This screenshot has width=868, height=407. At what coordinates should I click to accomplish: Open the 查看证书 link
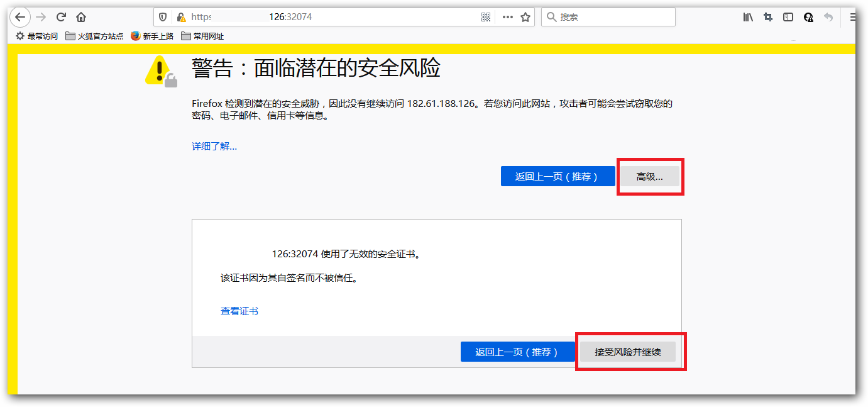[x=239, y=311]
